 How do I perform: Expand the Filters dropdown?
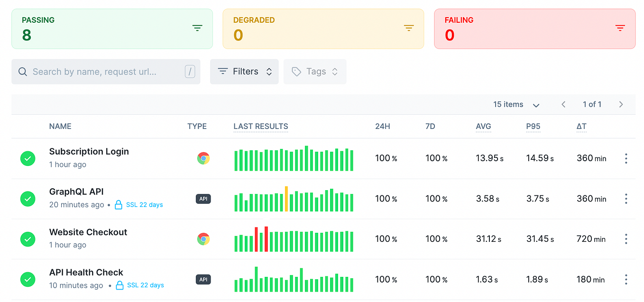pos(244,72)
